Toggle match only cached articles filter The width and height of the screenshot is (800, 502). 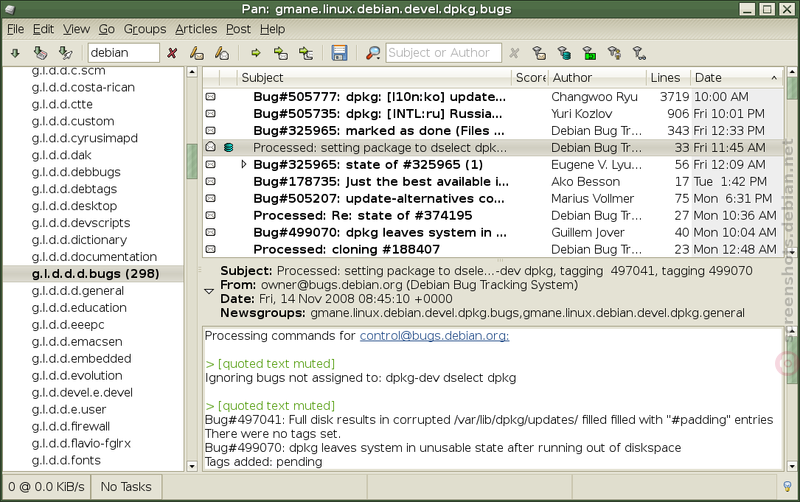pyautogui.click(x=564, y=53)
